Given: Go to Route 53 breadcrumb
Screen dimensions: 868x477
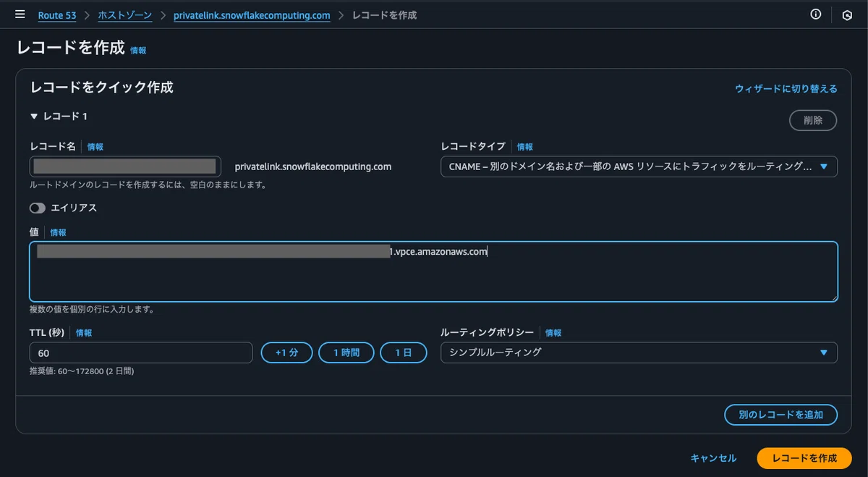Looking at the screenshot, I should 56,15.
